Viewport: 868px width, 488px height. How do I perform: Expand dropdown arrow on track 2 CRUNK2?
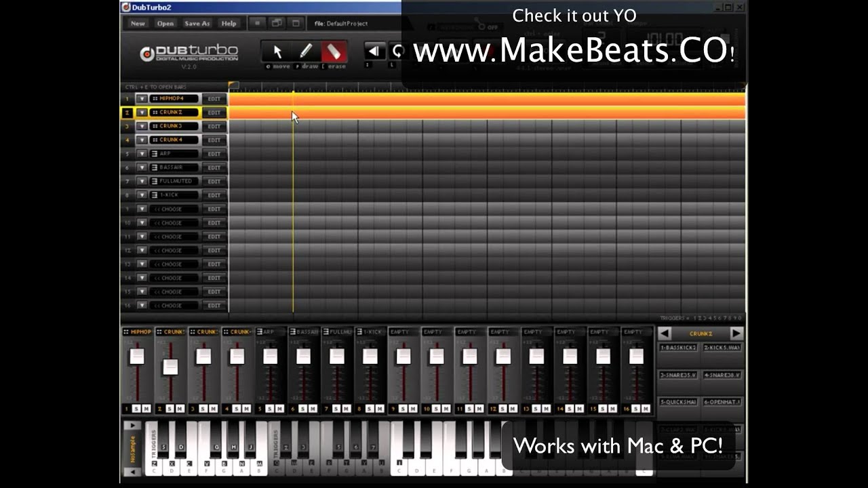pyautogui.click(x=142, y=113)
